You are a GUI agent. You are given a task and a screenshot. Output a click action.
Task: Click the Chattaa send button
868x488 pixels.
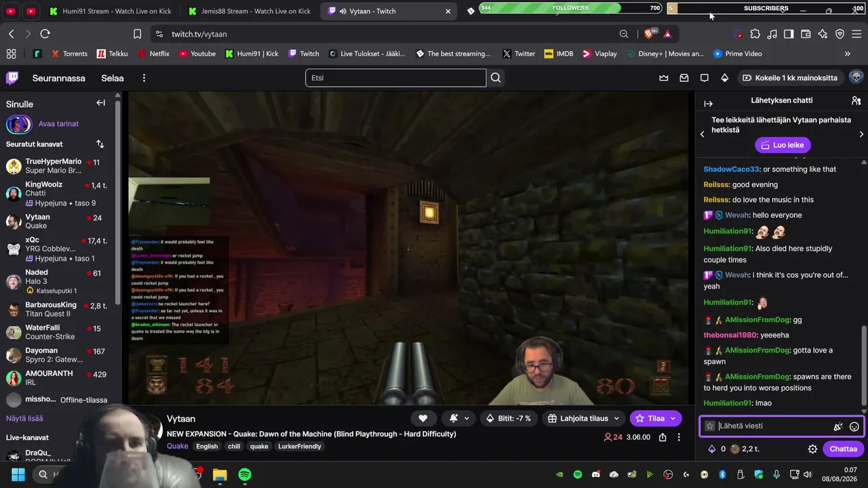pyautogui.click(x=844, y=449)
